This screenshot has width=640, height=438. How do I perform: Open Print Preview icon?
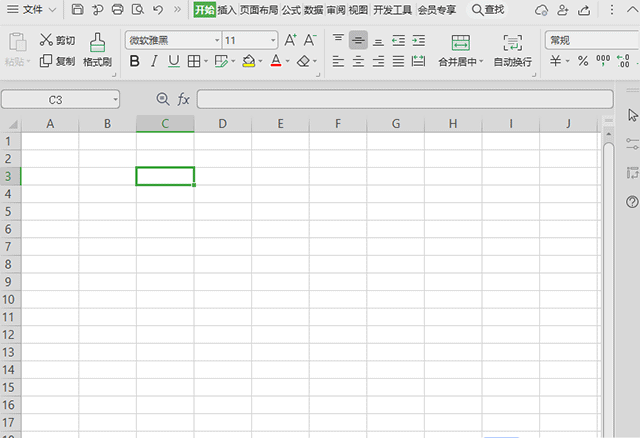pos(138,9)
